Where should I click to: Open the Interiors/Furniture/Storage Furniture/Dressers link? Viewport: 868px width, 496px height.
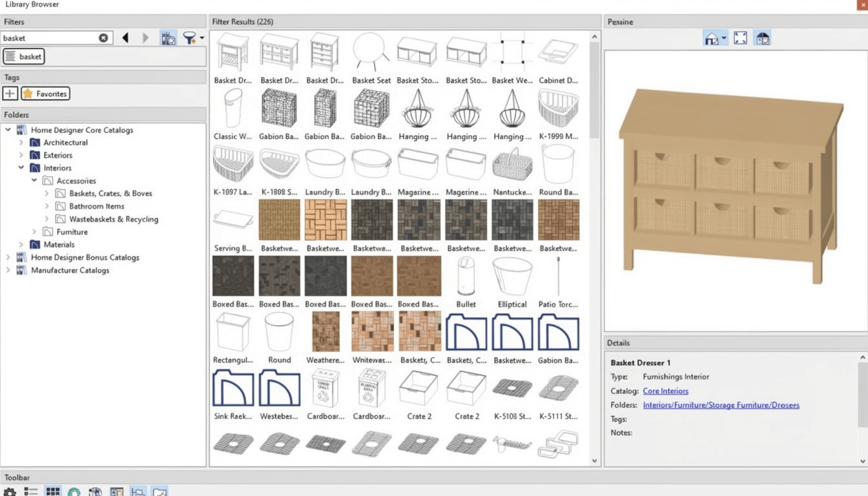pos(721,405)
